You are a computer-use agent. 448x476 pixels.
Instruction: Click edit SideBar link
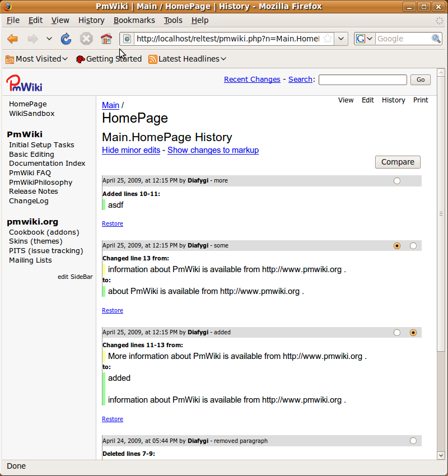[x=75, y=277]
